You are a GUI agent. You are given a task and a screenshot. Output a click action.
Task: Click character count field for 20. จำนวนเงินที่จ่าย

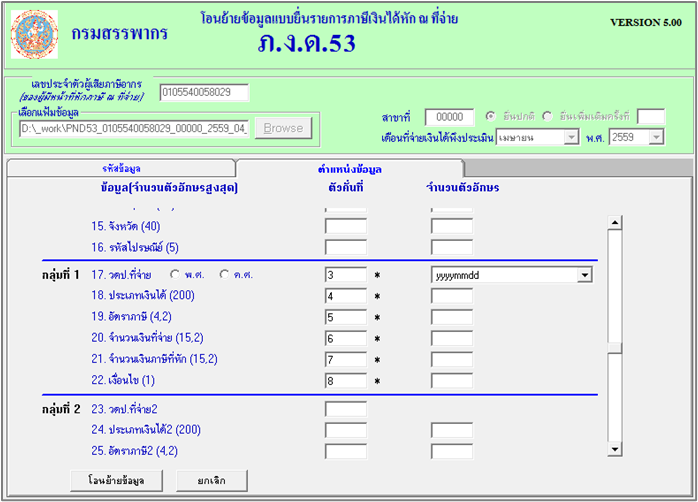pos(452,339)
